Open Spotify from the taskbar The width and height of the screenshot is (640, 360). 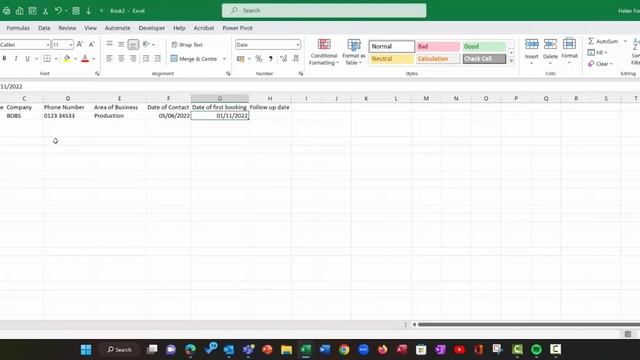tap(536, 349)
